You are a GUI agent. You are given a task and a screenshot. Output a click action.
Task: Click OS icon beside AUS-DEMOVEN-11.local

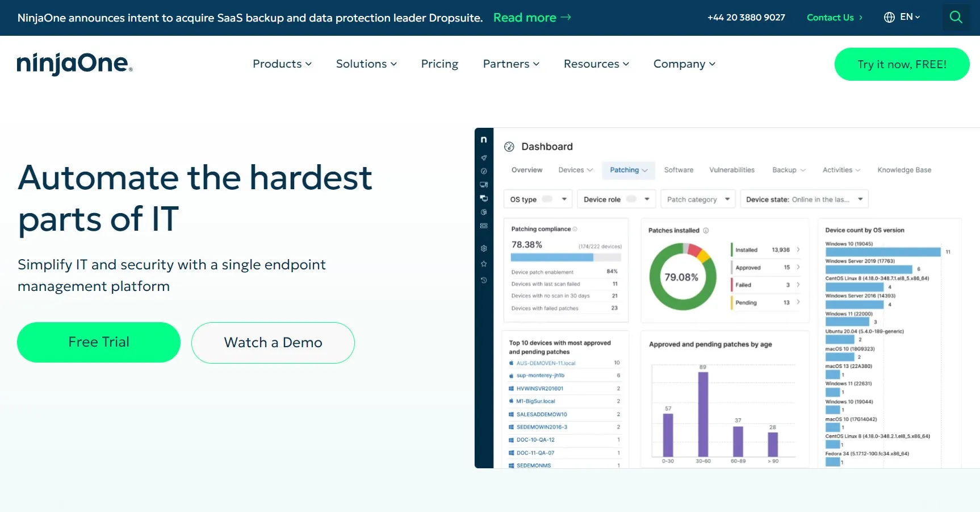[x=511, y=363]
